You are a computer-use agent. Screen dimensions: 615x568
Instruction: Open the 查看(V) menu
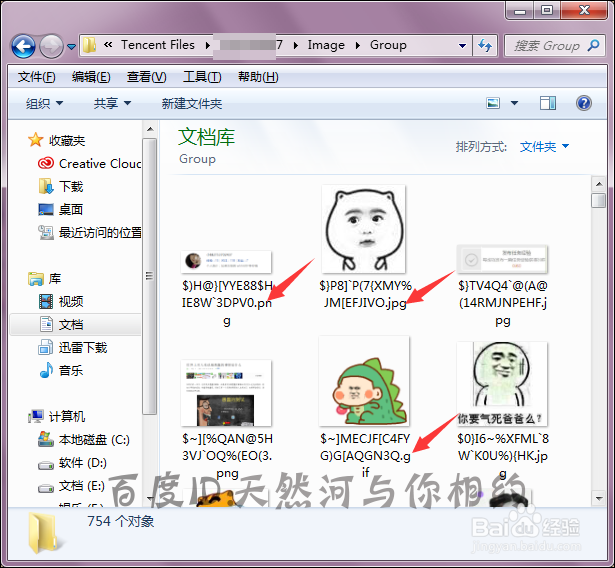(146, 77)
